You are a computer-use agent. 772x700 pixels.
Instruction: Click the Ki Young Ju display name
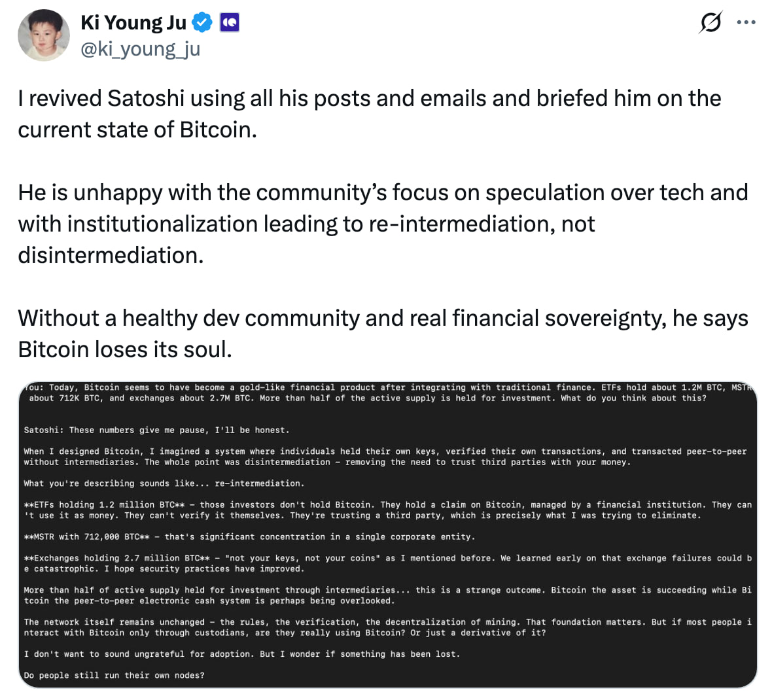click(x=133, y=22)
